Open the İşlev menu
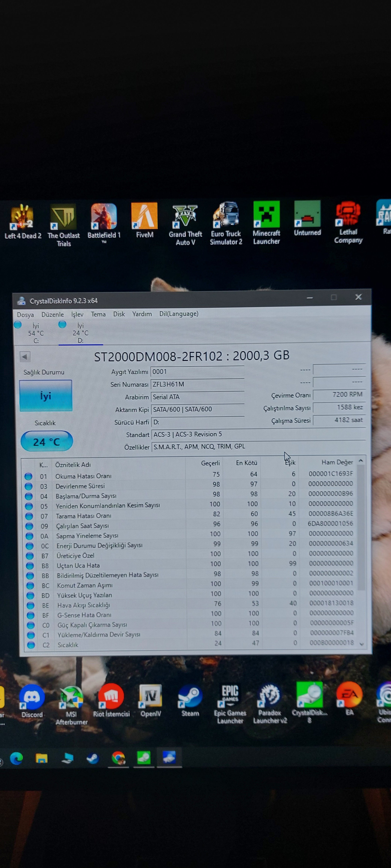Image resolution: width=391 pixels, height=868 pixels. click(77, 314)
